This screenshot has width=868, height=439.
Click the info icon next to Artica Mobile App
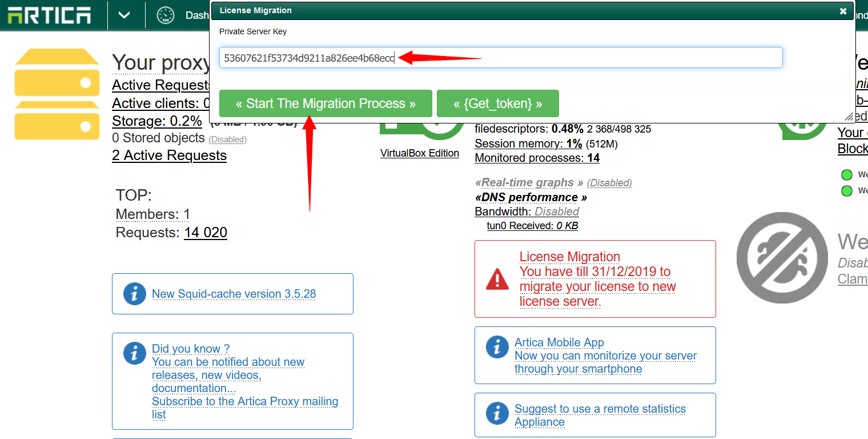pos(496,346)
